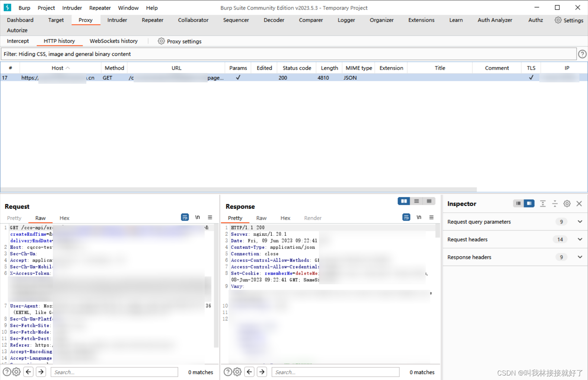The height and width of the screenshot is (380, 588).
Task: Toggle non-printable \n chars in Request panel
Action: 198,217
